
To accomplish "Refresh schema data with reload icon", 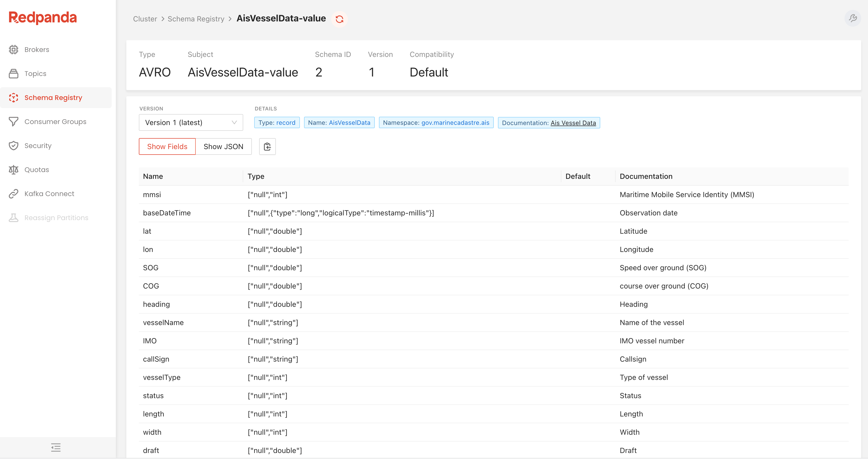I will pyautogui.click(x=339, y=19).
